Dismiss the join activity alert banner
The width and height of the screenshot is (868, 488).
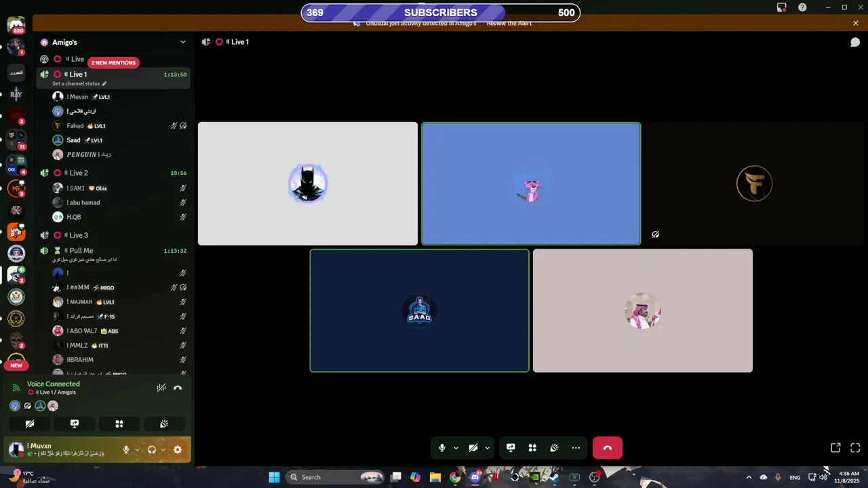click(x=856, y=23)
